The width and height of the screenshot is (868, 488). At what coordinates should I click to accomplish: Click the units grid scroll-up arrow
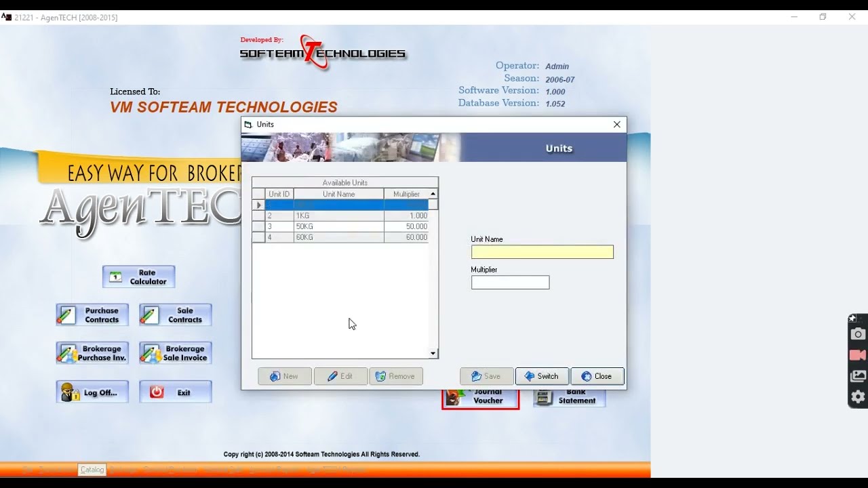click(433, 194)
